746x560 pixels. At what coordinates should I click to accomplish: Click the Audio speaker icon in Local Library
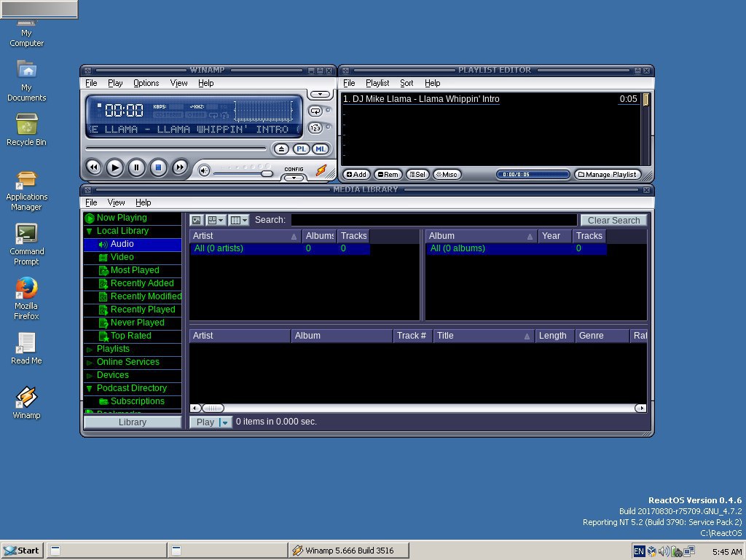(x=103, y=245)
